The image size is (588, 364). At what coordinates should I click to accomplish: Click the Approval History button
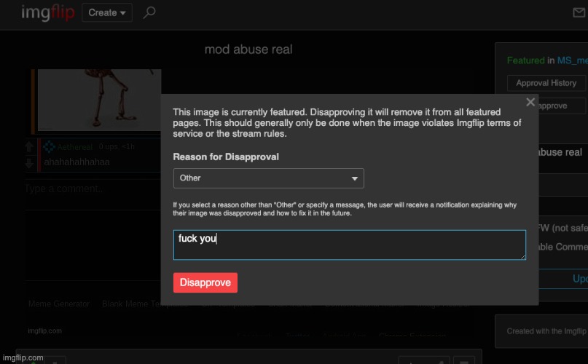pyautogui.click(x=546, y=83)
